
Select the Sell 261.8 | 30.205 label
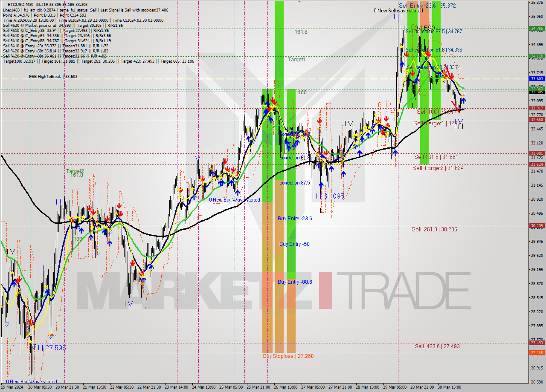[x=434, y=229]
